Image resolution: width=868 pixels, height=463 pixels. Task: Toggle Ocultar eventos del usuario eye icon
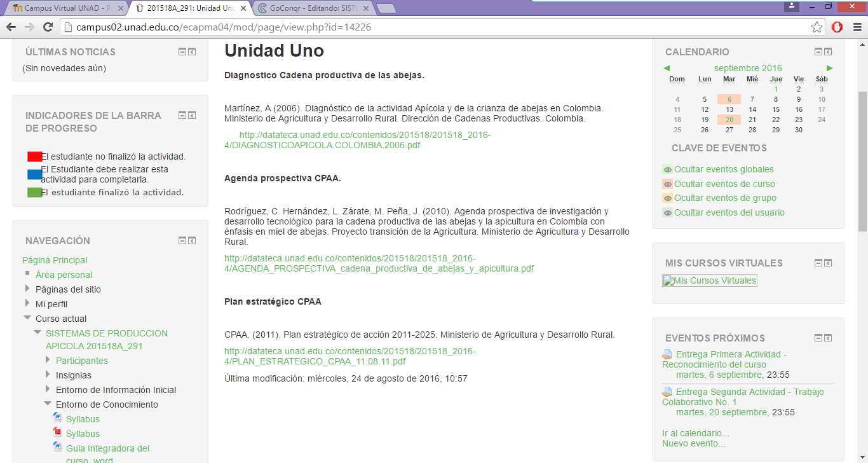click(667, 212)
